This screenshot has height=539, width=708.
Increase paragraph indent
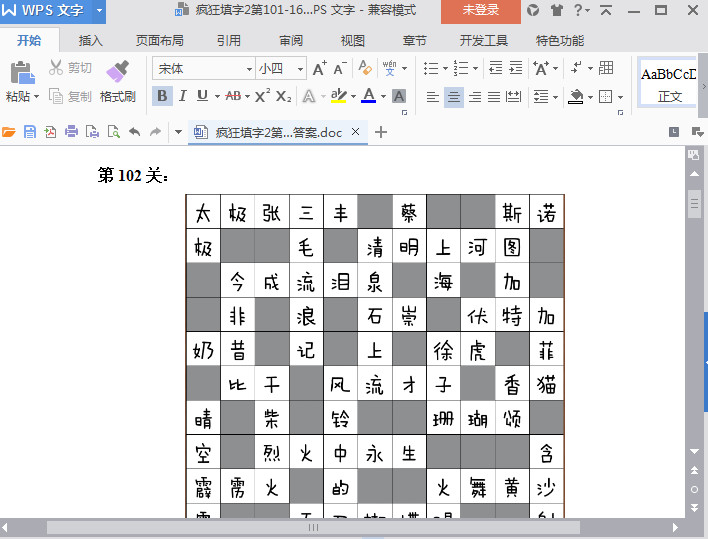515,68
